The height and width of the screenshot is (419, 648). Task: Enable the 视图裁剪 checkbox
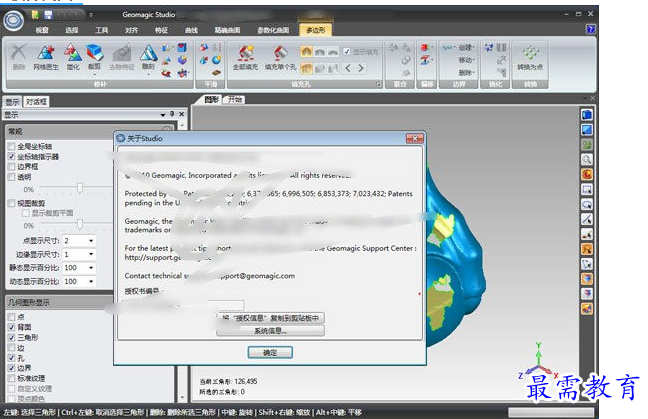pos(12,203)
